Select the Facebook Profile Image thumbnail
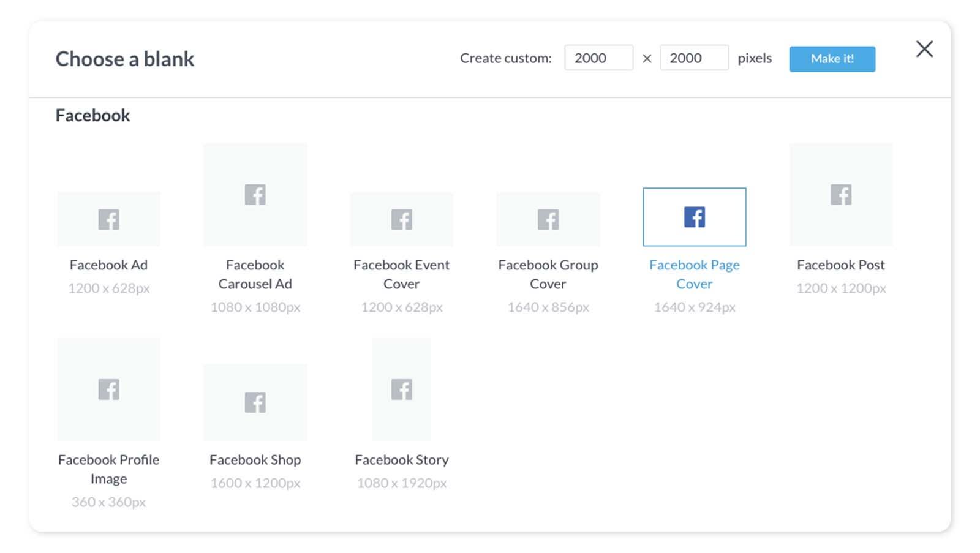 [108, 389]
